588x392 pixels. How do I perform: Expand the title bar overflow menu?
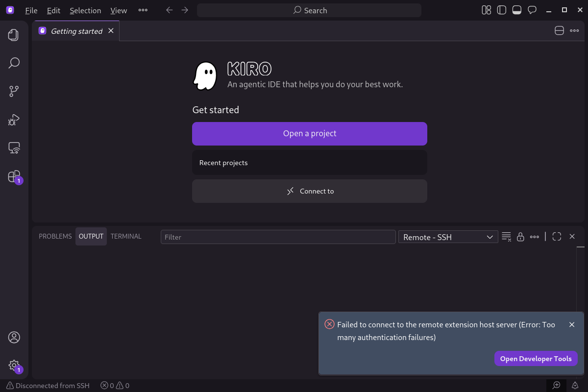143,10
